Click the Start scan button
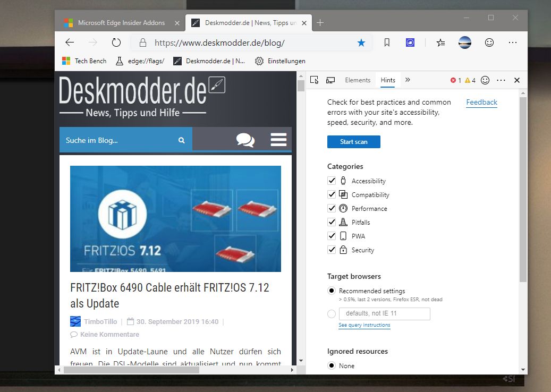551x392 pixels. [x=353, y=141]
